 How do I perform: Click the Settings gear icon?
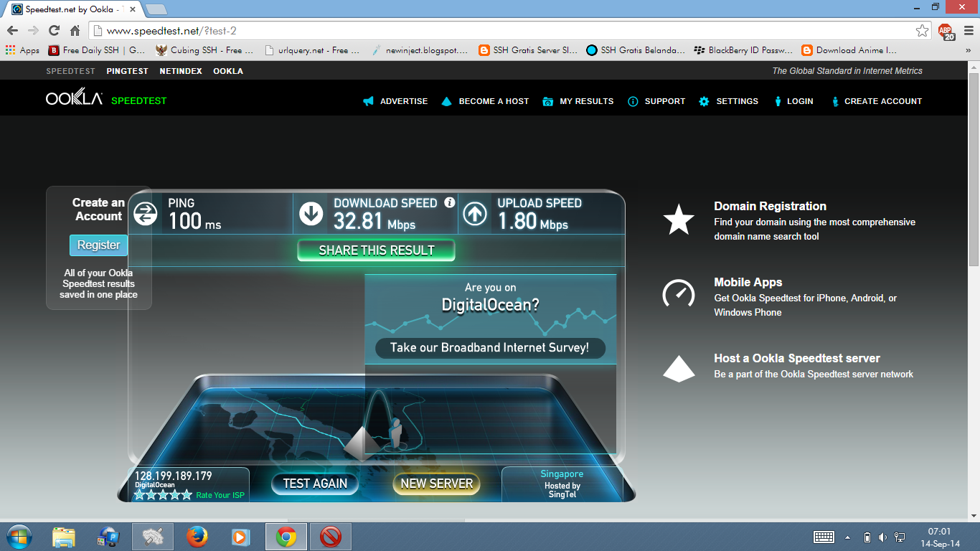(705, 101)
